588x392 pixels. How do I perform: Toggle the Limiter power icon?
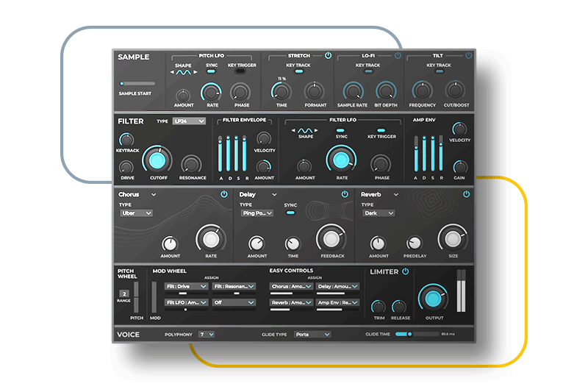tap(405, 271)
